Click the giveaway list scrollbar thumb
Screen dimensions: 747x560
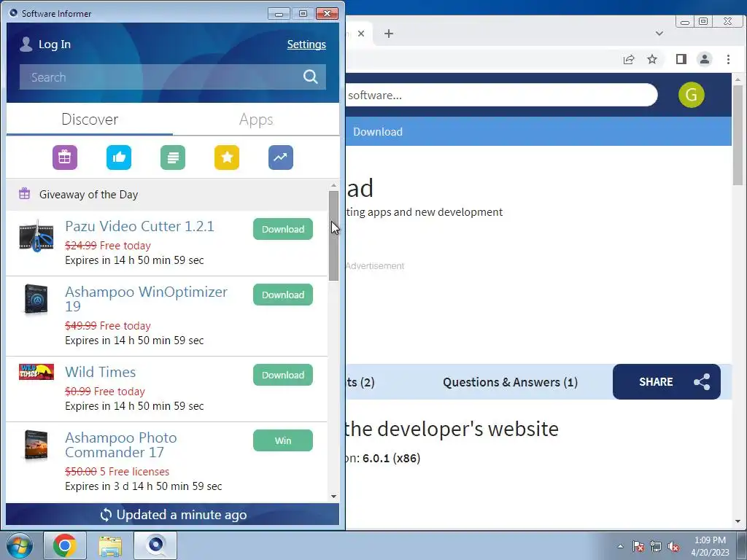tap(333, 236)
